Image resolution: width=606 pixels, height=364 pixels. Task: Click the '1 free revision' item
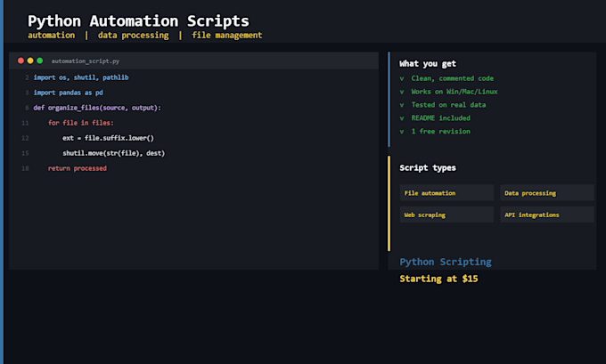pos(440,131)
